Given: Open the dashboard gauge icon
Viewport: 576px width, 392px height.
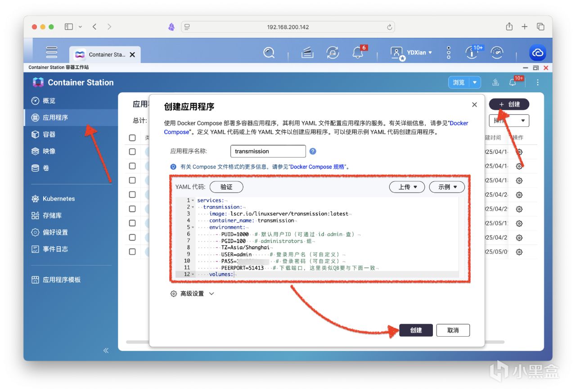Looking at the screenshot, I should [497, 53].
